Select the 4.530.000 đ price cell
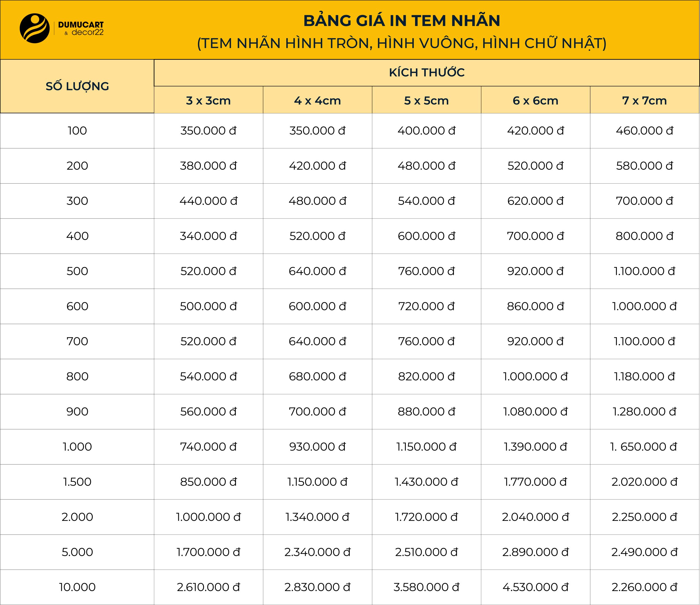Screen dimensions: 700x605 coord(535,587)
